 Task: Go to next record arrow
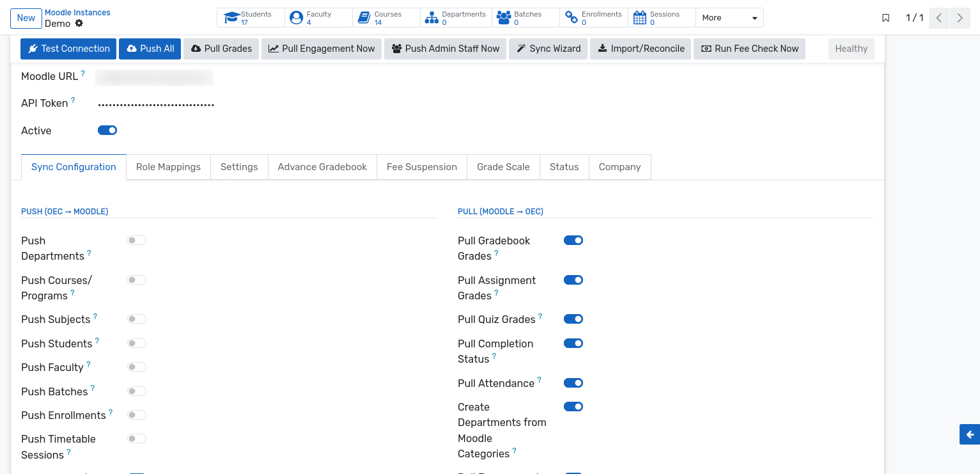[x=960, y=18]
